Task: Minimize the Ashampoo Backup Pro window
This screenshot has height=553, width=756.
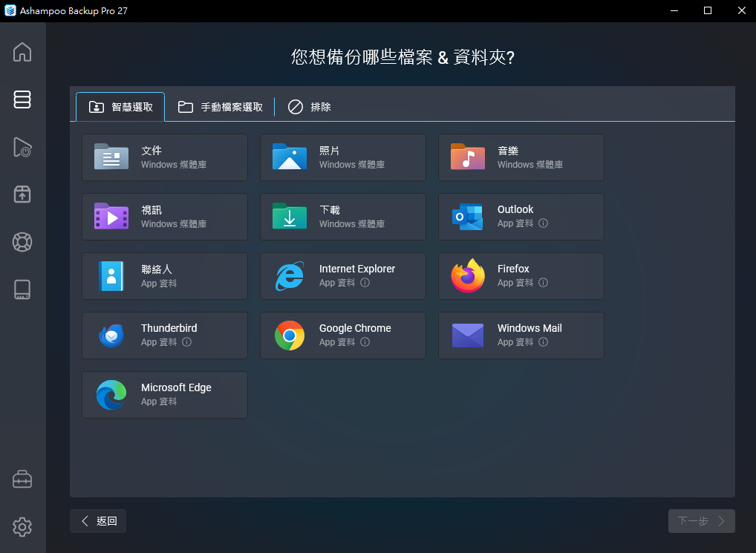Action: (x=674, y=10)
